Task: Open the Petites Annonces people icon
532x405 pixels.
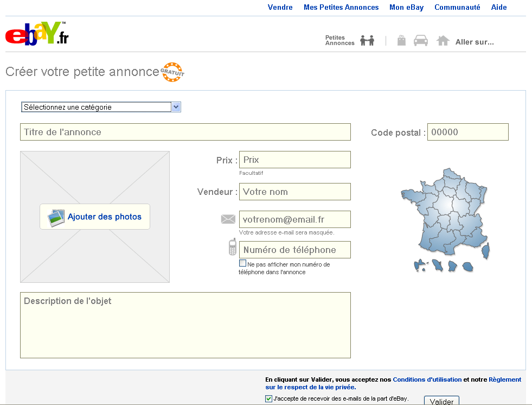Action: point(367,40)
